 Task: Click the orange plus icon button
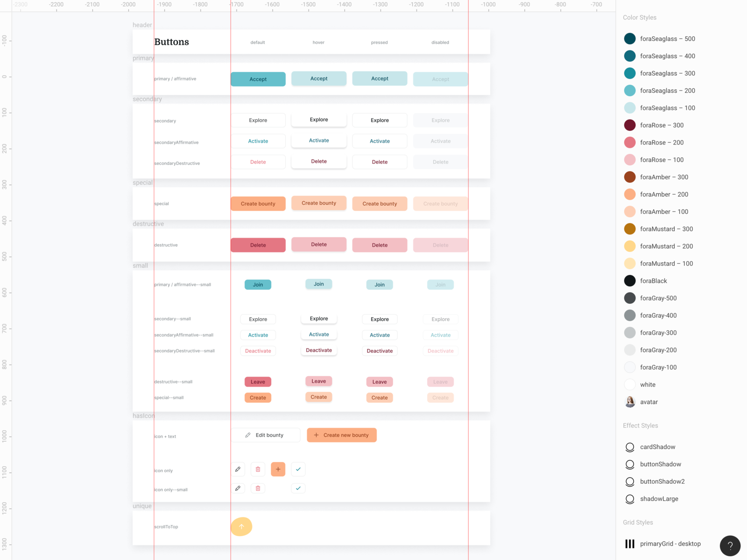pos(278,469)
